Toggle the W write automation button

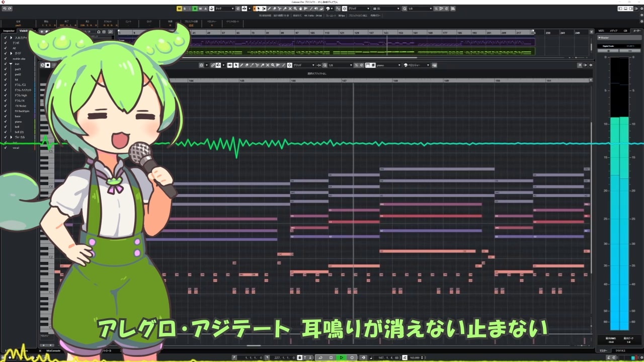(200, 9)
